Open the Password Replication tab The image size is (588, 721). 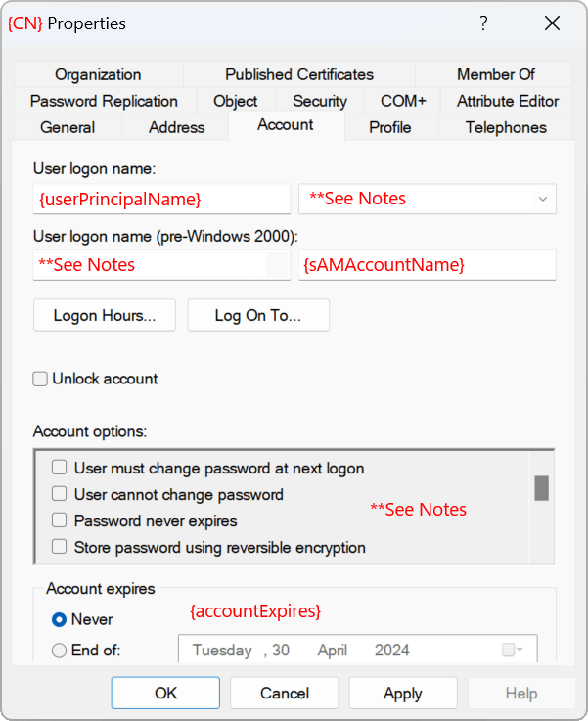104,101
